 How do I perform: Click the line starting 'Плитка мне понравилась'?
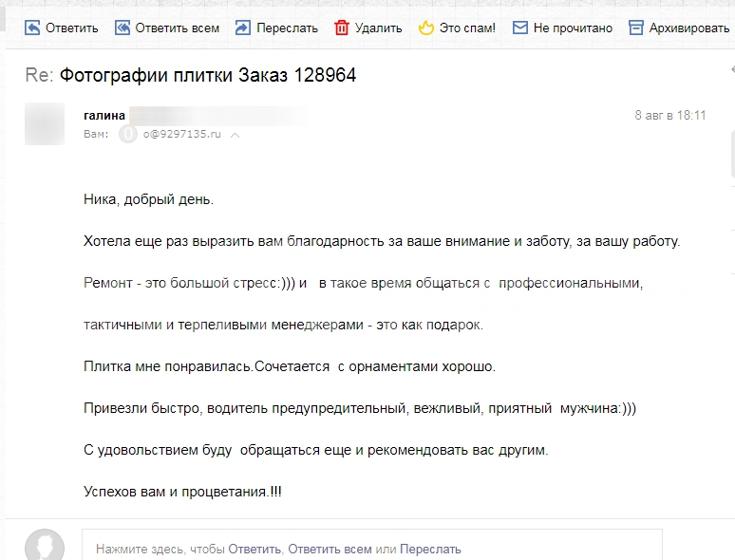(x=290, y=366)
